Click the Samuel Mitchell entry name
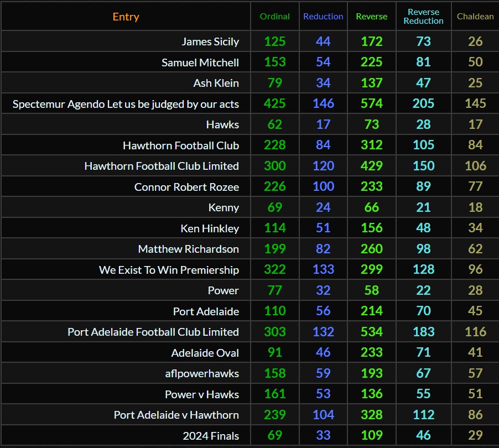 coord(200,62)
